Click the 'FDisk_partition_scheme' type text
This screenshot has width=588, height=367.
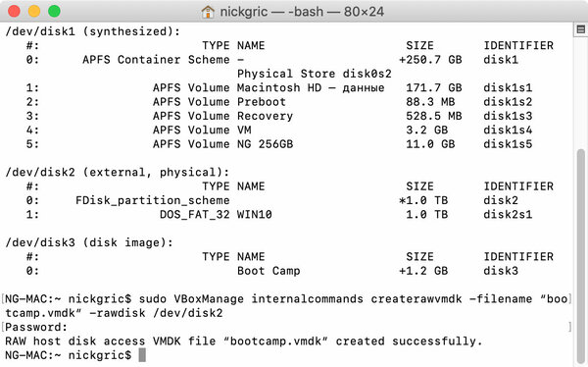tap(153, 200)
